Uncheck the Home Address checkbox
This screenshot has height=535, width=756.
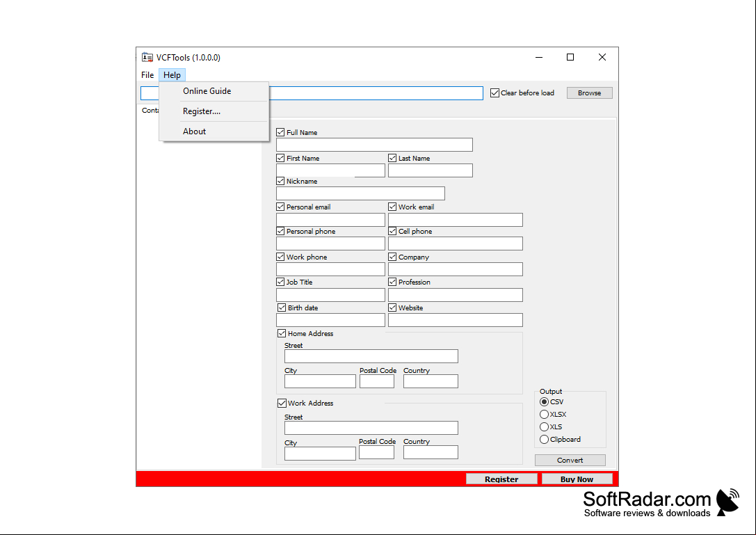pyautogui.click(x=282, y=334)
